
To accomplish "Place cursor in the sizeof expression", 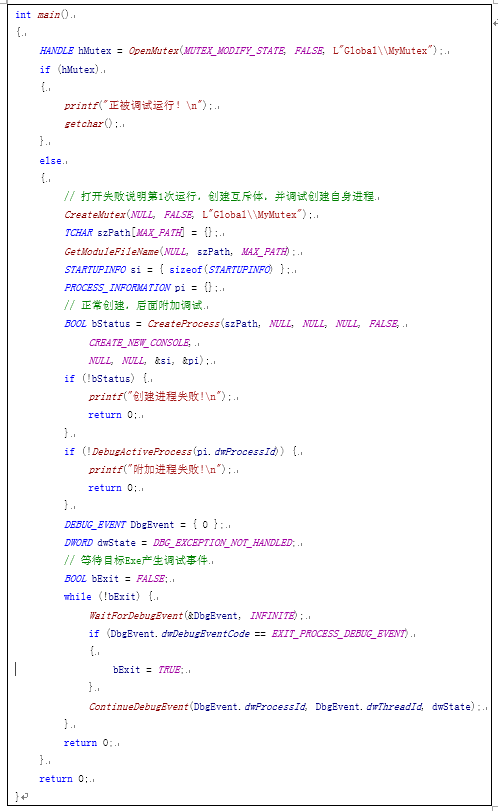I will [221, 270].
